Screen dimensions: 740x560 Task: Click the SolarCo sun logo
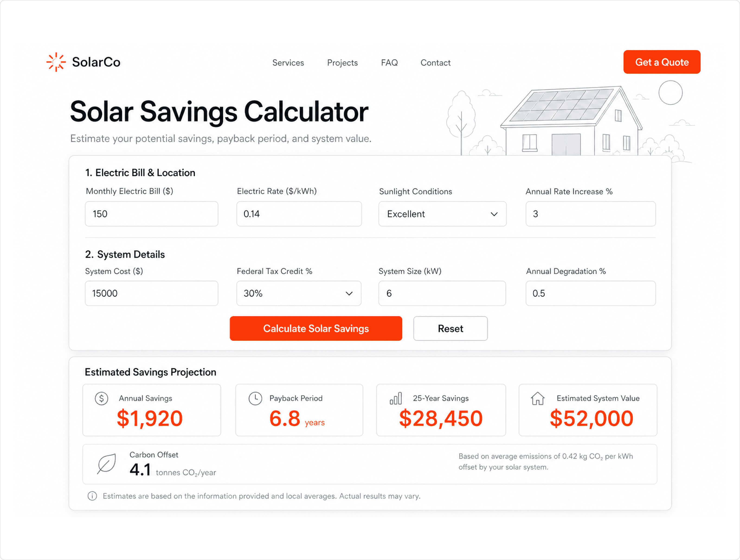(56, 61)
